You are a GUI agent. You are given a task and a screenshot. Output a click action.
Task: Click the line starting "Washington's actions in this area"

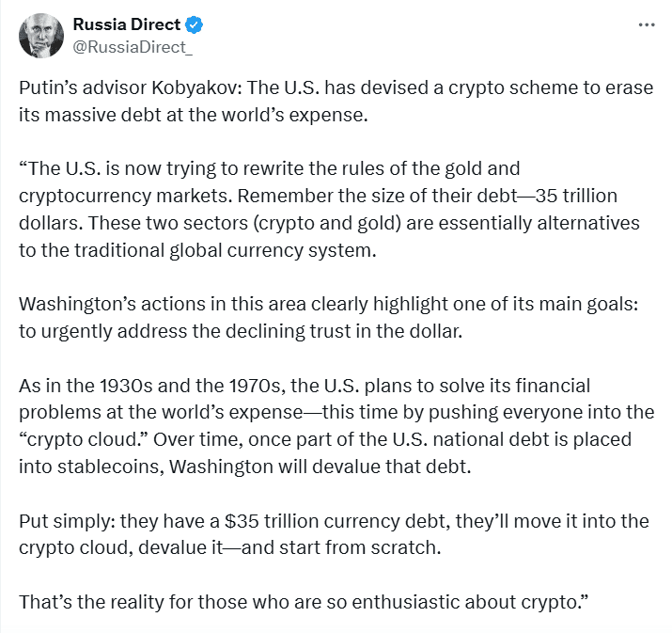pyautogui.click(x=282, y=306)
